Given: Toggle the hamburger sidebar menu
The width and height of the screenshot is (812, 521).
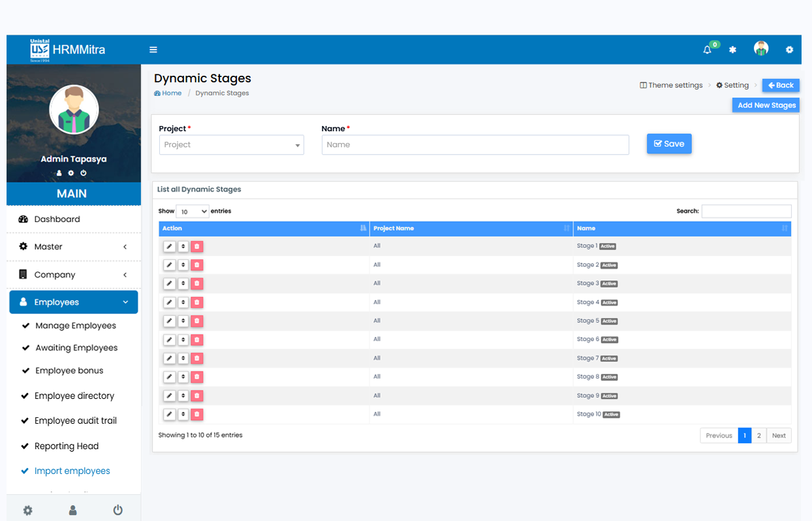Looking at the screenshot, I should coord(153,50).
